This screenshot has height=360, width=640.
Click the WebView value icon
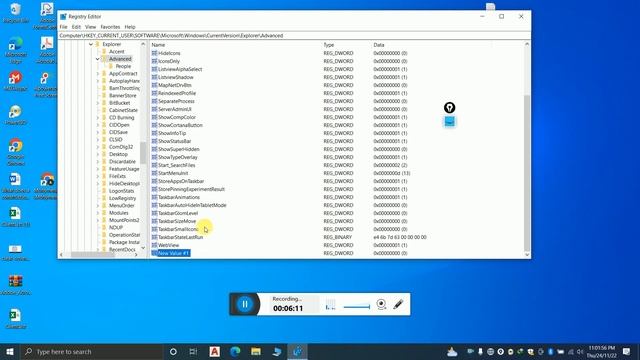(154, 245)
